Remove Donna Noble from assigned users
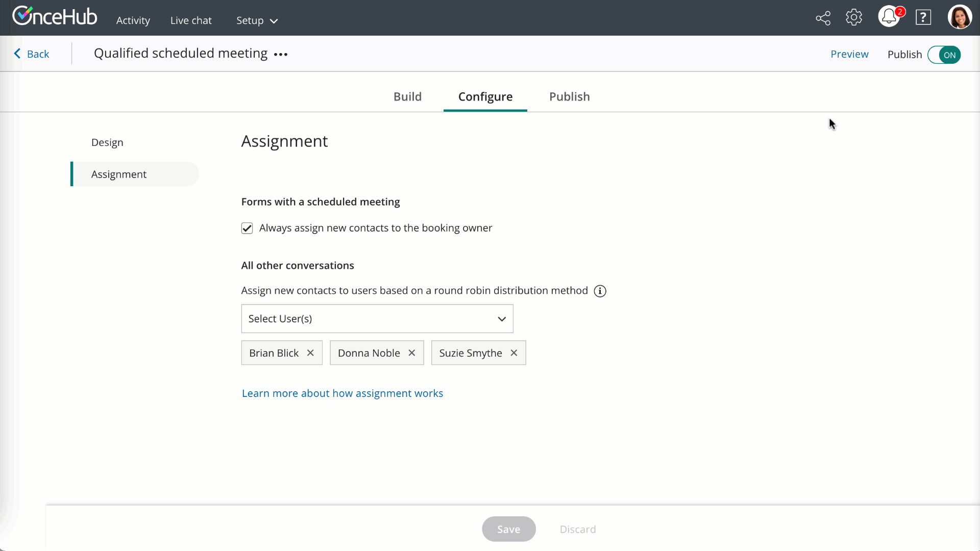Viewport: 980px width, 551px height. click(x=412, y=353)
